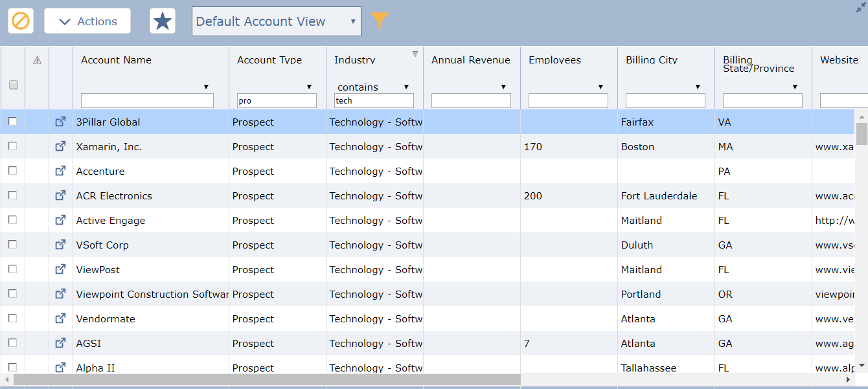Open the Account Type filter operator dropdown

tap(309, 86)
